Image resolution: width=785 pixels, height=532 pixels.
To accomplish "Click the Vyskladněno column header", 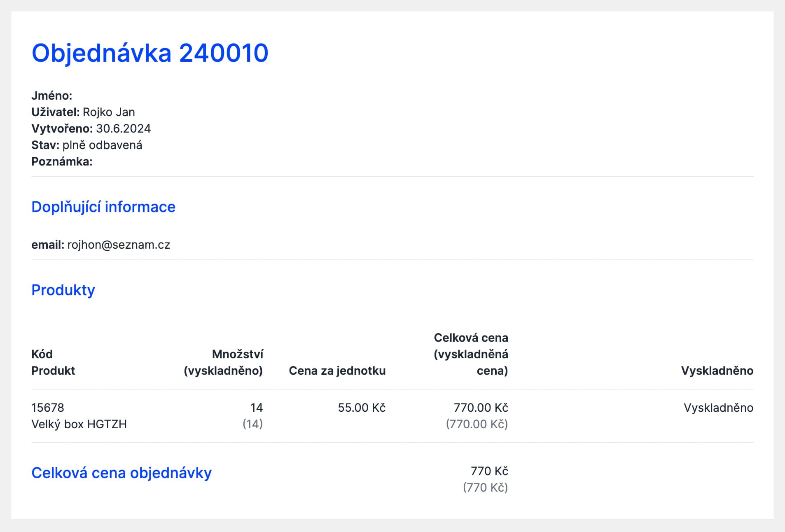I will 717,371.
